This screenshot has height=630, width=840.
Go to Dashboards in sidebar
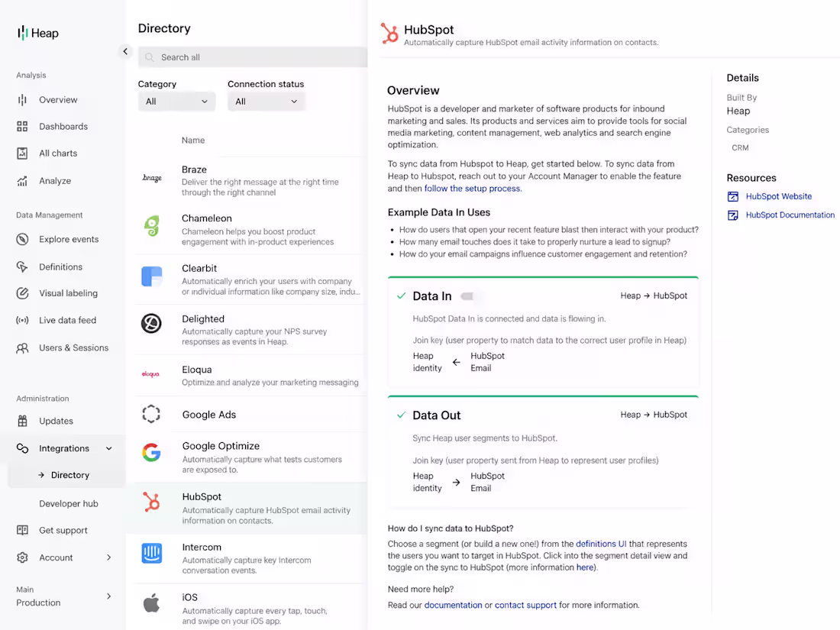click(63, 127)
